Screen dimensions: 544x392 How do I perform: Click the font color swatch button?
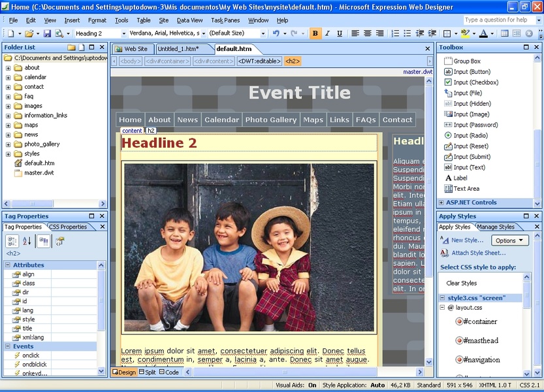pyautogui.click(x=483, y=33)
